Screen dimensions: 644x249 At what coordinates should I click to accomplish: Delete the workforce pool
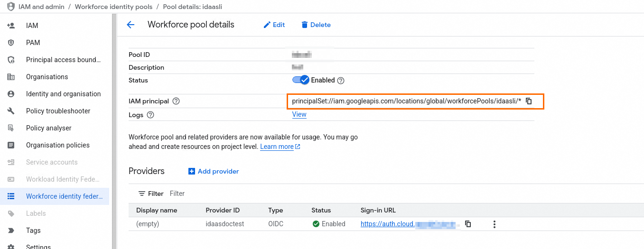(x=316, y=25)
